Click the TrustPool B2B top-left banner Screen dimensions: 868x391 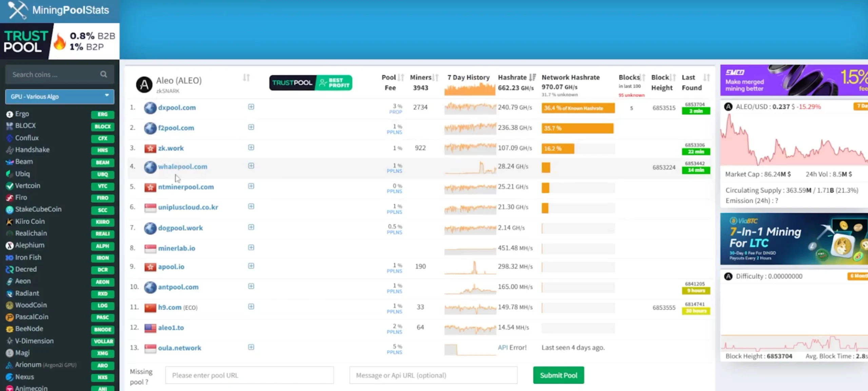tap(60, 41)
